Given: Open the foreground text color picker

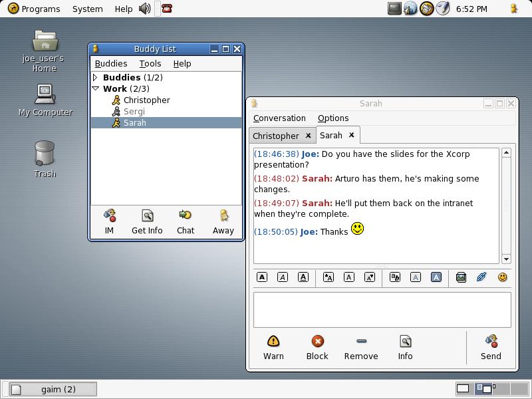Looking at the screenshot, I should (416, 277).
